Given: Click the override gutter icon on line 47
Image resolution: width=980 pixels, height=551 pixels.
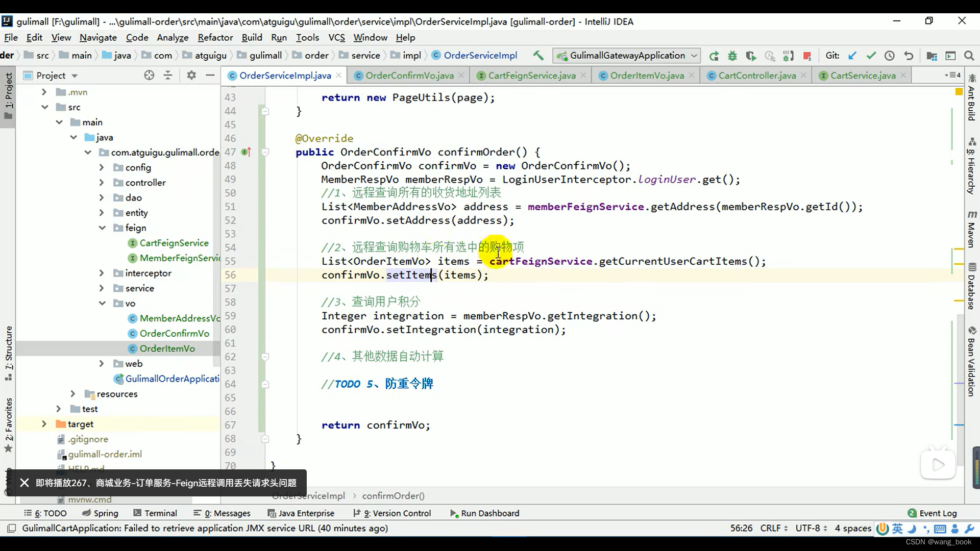Looking at the screenshot, I should 246,152.
